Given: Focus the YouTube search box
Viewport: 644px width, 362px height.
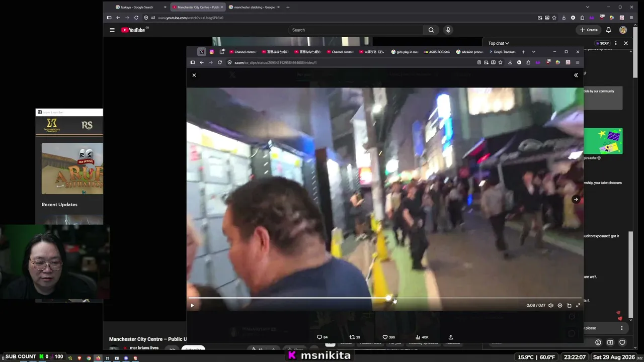Looking at the screenshot, I should tap(356, 30).
